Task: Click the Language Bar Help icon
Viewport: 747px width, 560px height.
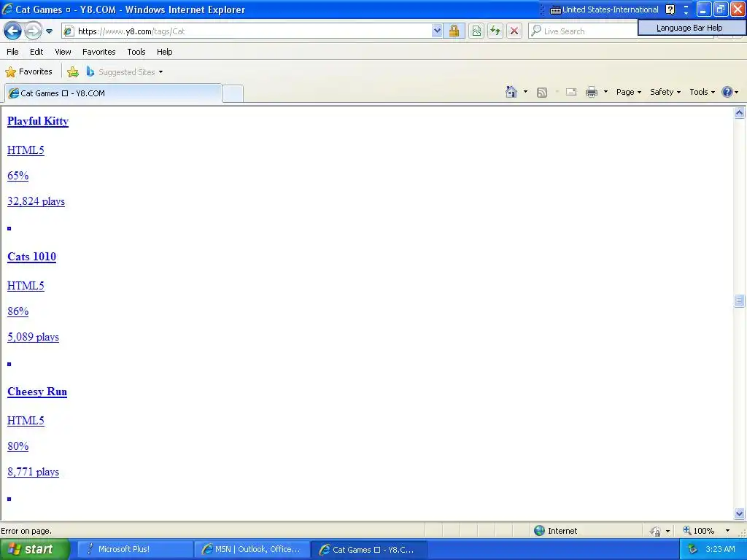Action: [x=670, y=9]
